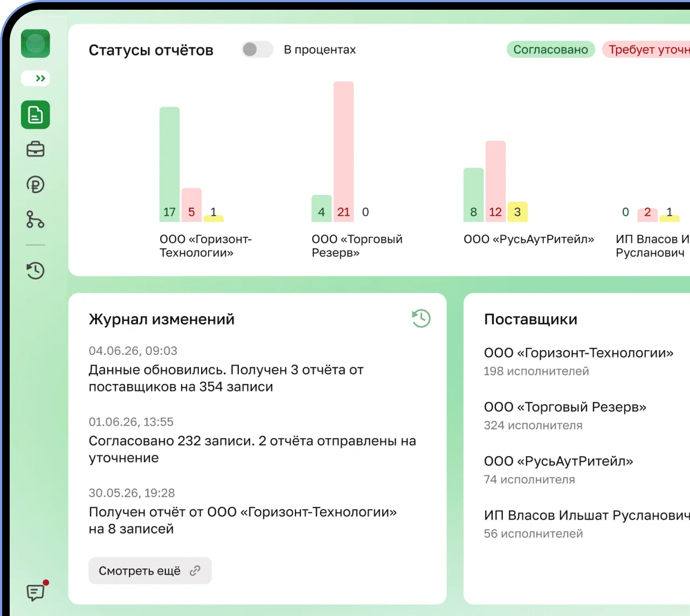Click yellow bar 1 for Горизонт-Технологии
This screenshot has width=690, height=616.
tap(213, 218)
